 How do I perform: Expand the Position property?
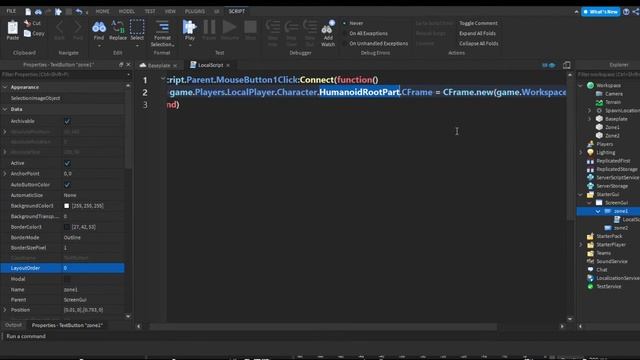point(5,310)
